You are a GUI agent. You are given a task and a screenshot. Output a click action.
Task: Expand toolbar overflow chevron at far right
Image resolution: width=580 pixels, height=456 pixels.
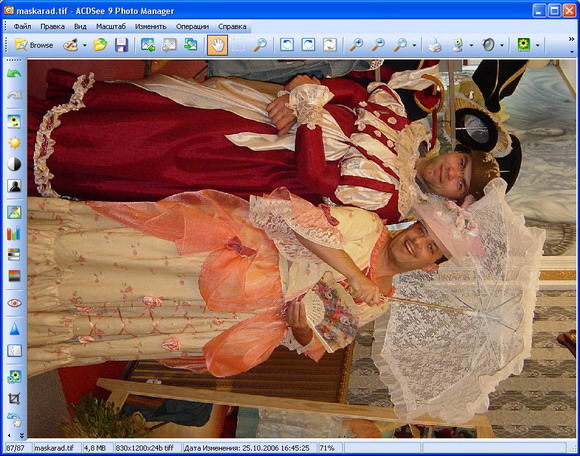571,39
